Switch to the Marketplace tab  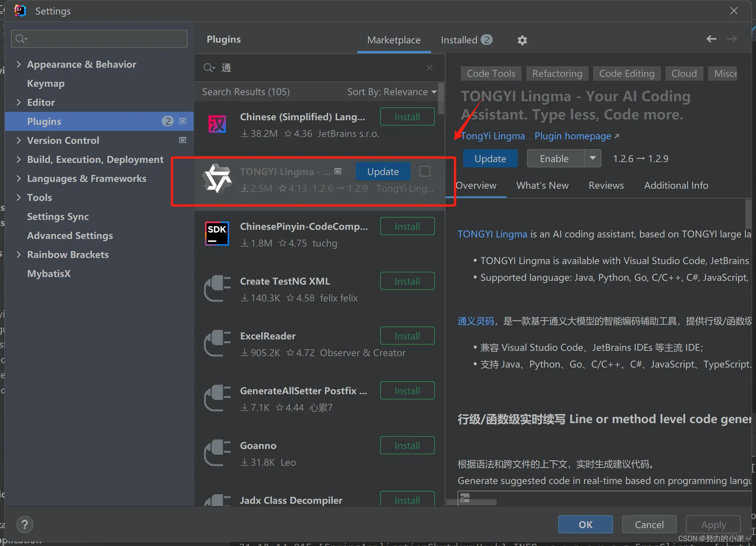pyautogui.click(x=394, y=40)
